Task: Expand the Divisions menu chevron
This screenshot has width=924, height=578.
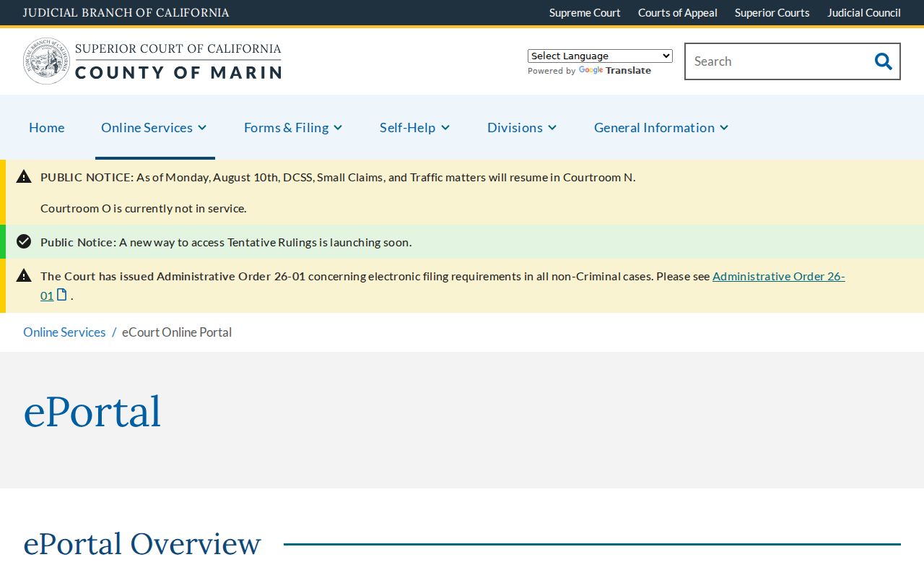Action: click(x=552, y=128)
